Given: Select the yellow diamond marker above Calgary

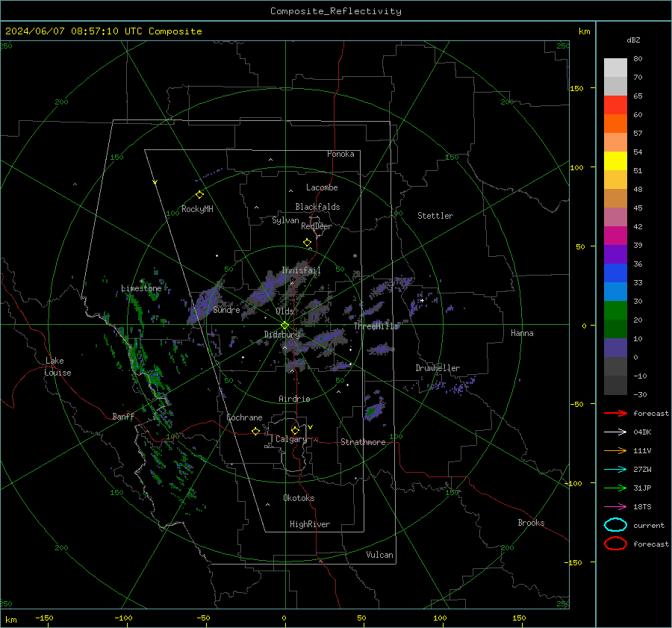Looking at the screenshot, I should [295, 430].
